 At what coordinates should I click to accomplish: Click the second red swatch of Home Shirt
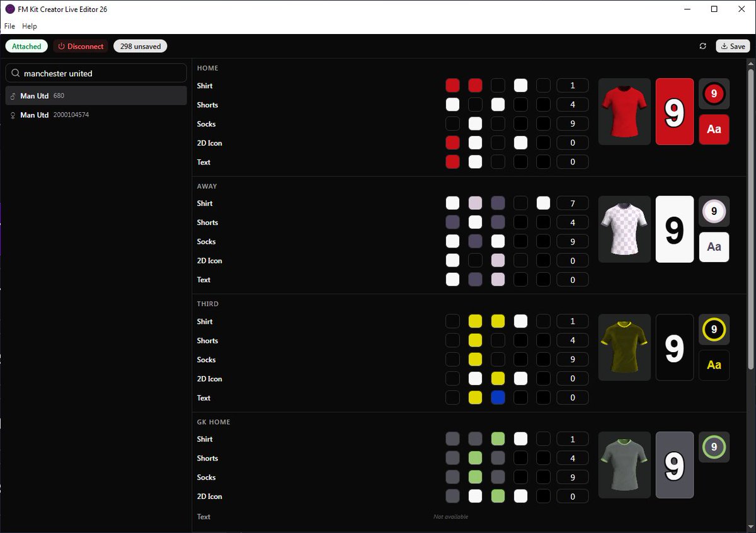475,86
